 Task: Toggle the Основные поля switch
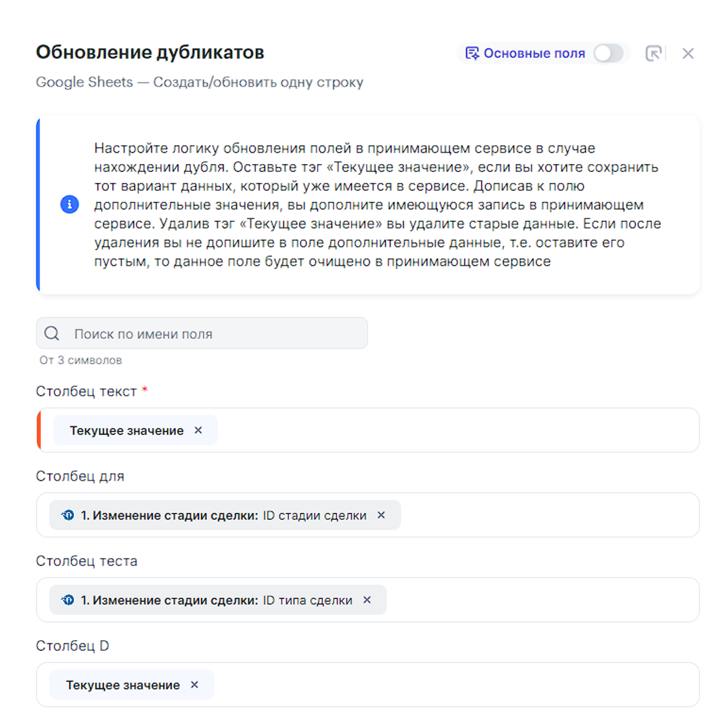[608, 53]
